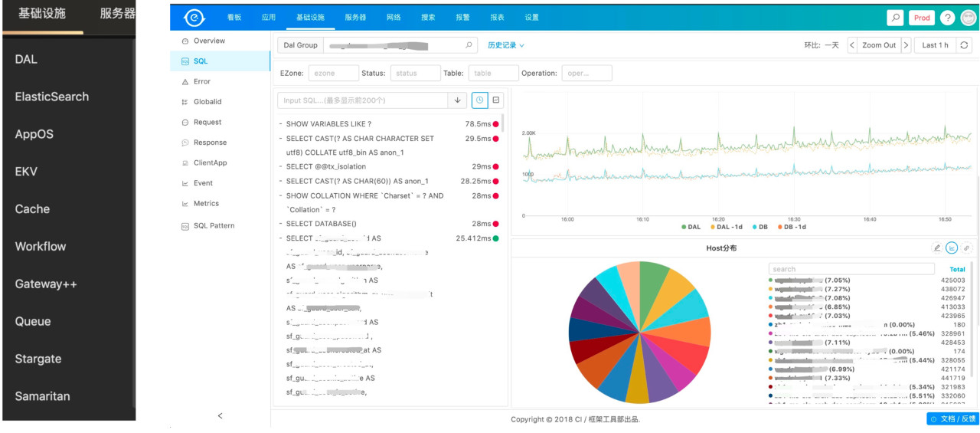Click the clock sort icon above SQL list

point(479,100)
